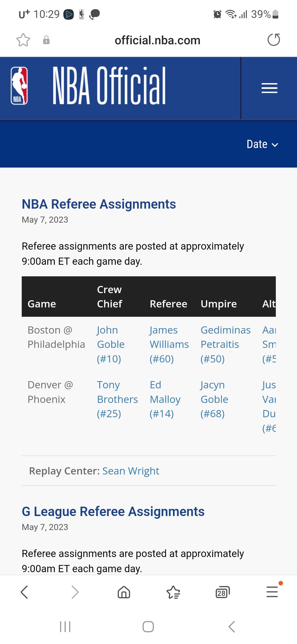Open Gediminas Petraitis (#50) link
297x644 pixels.
pos(225,344)
